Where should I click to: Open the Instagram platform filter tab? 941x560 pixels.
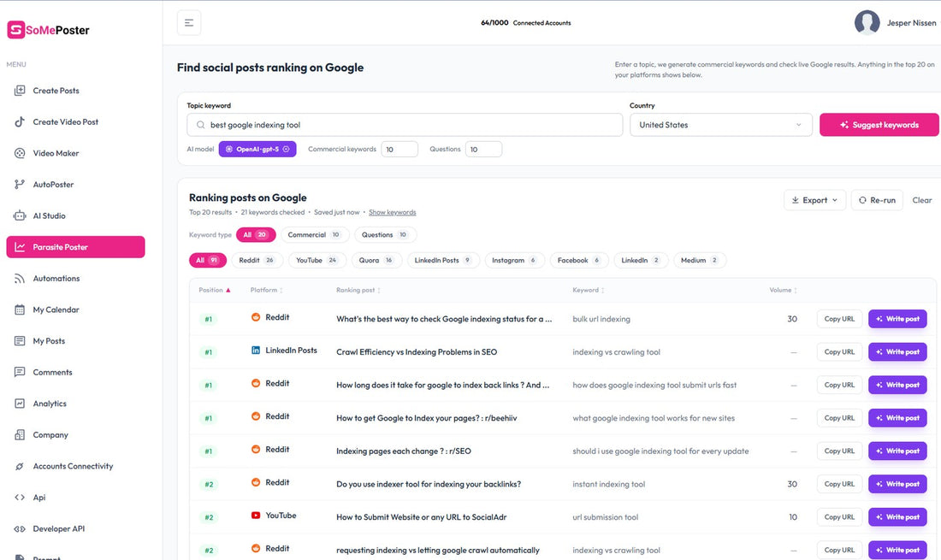[x=514, y=260]
